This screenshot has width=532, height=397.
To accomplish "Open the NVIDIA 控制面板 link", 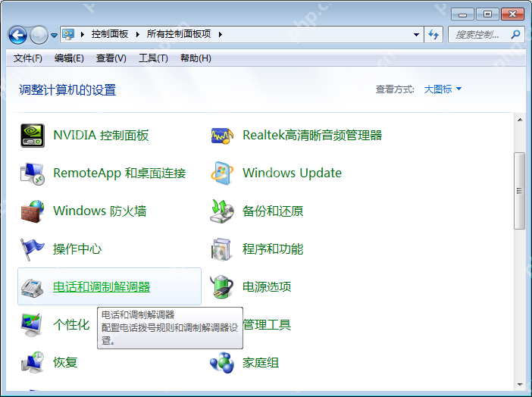I will 101,136.
